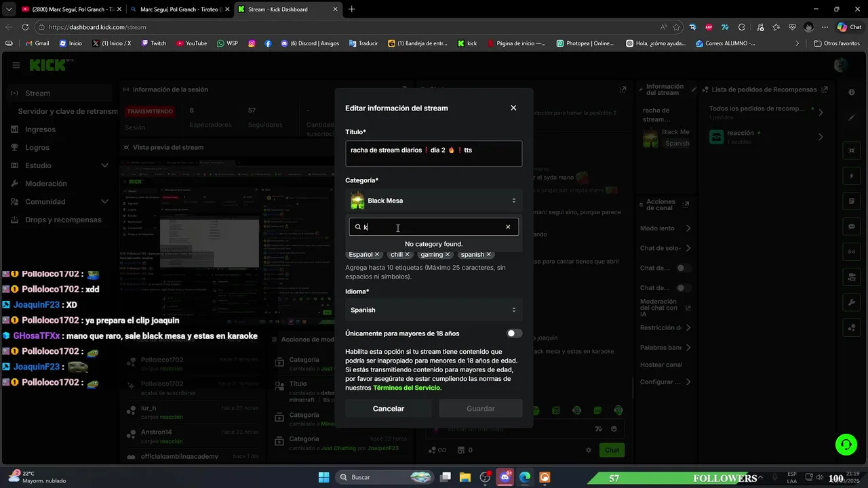Image resolution: width=868 pixels, height=488 pixels.
Task: Expand the Comunidad sidebar section
Action: click(60, 201)
